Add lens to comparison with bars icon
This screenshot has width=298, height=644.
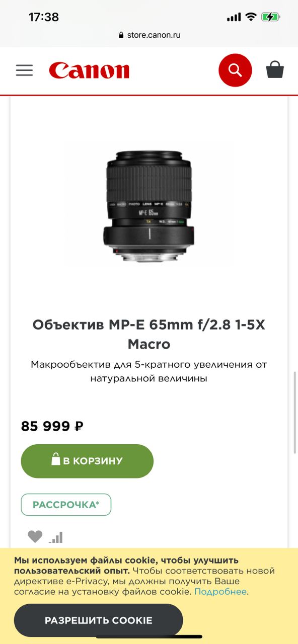[x=56, y=537]
